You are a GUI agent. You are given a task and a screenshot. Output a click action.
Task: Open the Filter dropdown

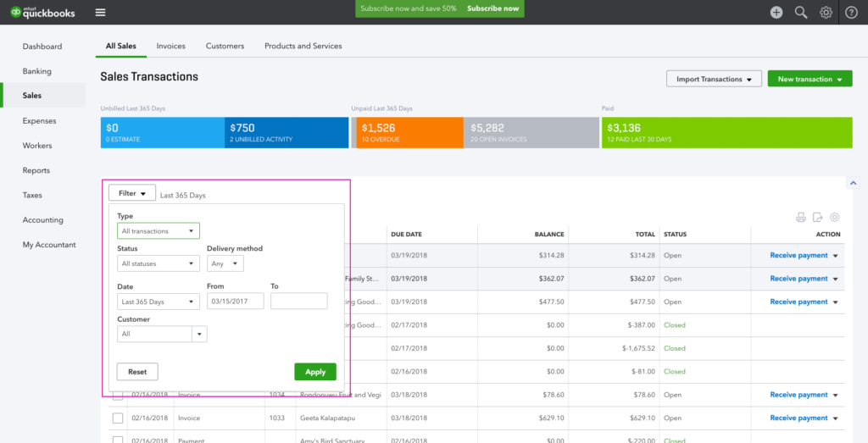132,194
